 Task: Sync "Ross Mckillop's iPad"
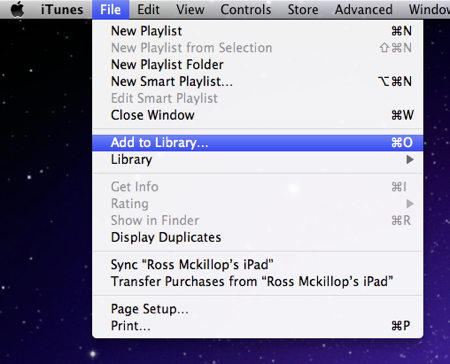click(x=257, y=265)
